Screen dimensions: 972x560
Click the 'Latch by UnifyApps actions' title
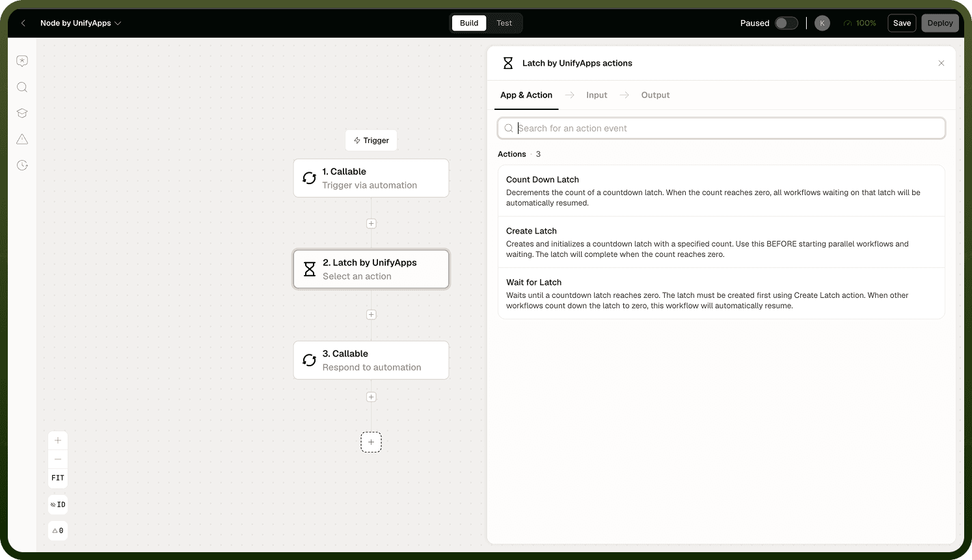(x=577, y=63)
